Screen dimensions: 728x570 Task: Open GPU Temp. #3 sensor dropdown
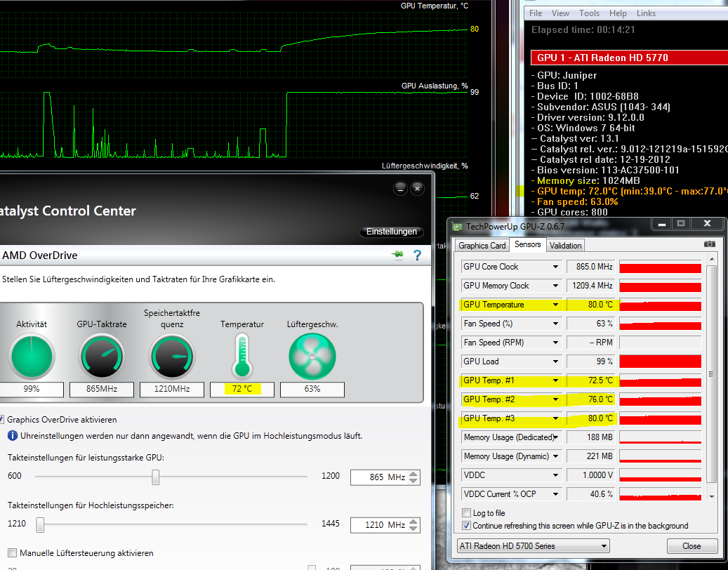[555, 418]
